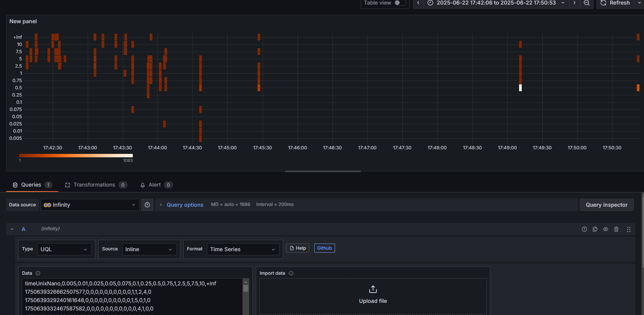Click inside the inline Data text area
Image resolution: width=644 pixels, height=315 pixels.
[x=132, y=297]
